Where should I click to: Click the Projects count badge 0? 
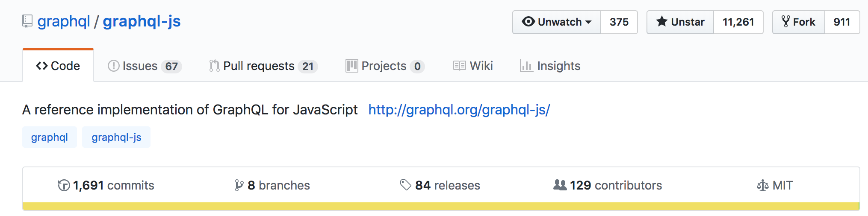[417, 67]
